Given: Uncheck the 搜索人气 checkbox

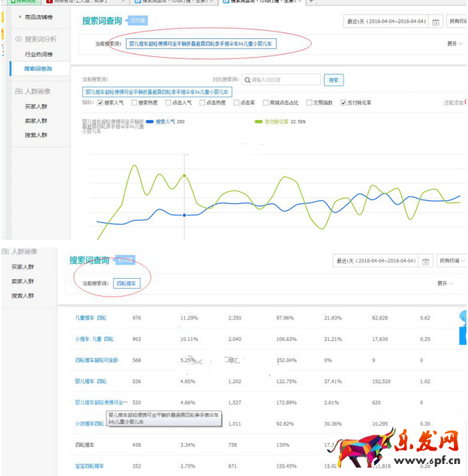Looking at the screenshot, I should click(100, 103).
